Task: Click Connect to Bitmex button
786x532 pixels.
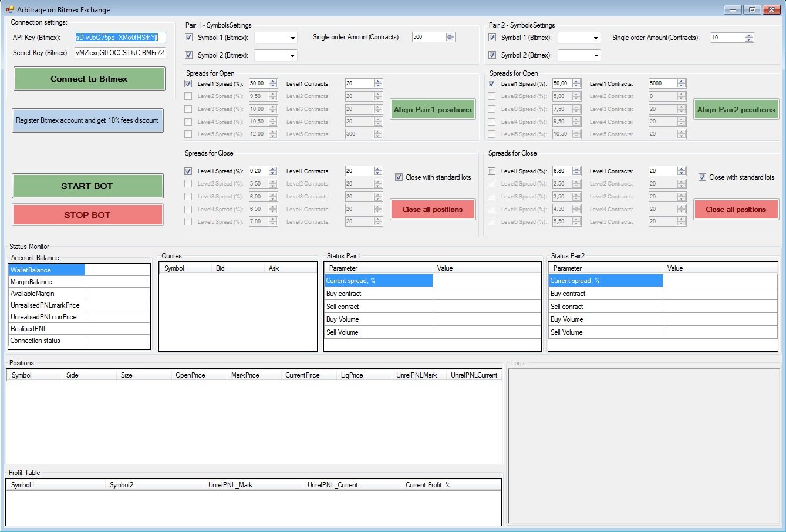Action: point(89,79)
